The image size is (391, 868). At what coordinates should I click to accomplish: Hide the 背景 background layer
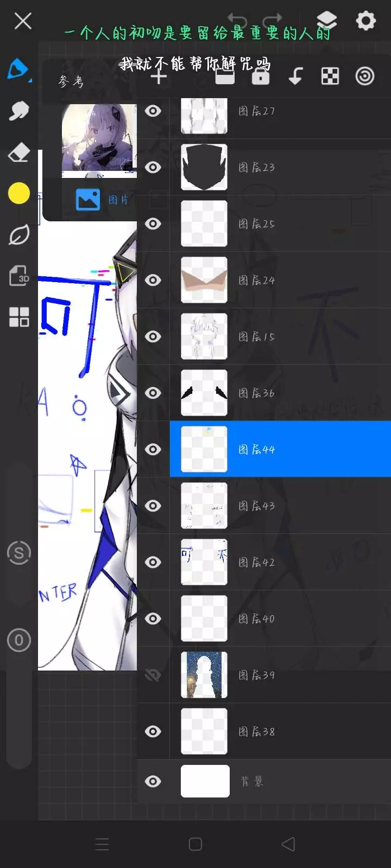click(x=153, y=781)
